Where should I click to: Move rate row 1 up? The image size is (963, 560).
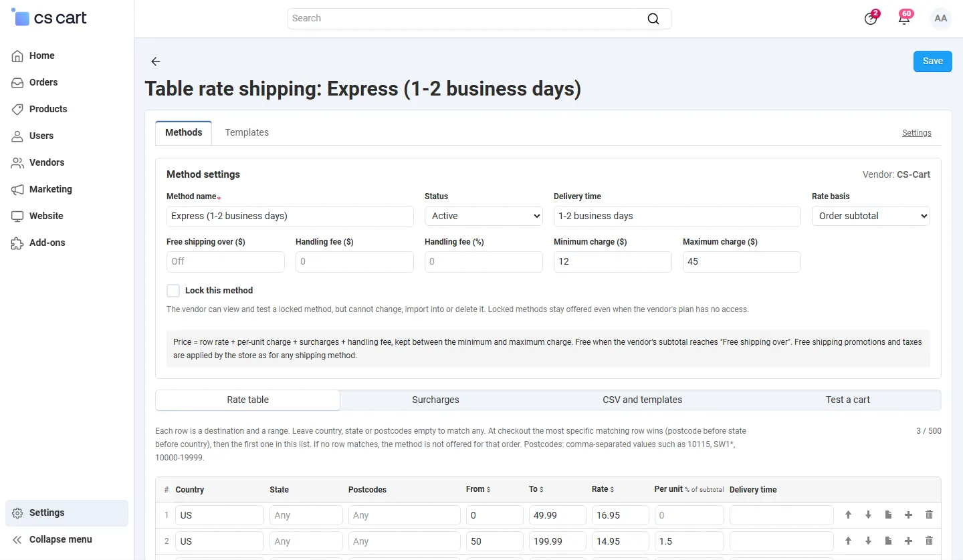(849, 515)
